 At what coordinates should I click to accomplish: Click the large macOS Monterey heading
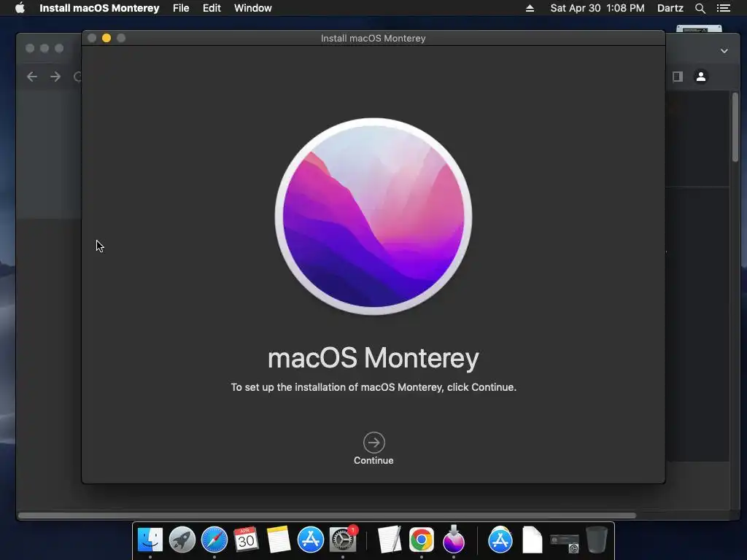coord(373,358)
